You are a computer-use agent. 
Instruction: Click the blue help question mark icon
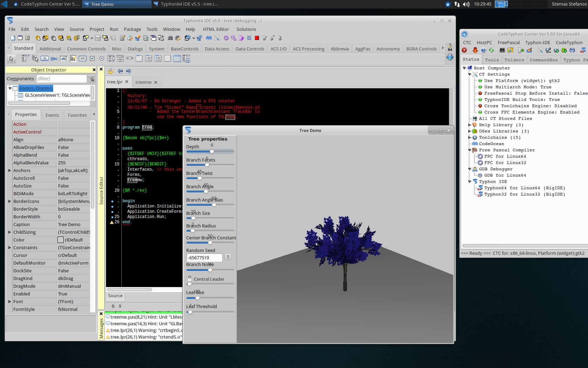483,50
